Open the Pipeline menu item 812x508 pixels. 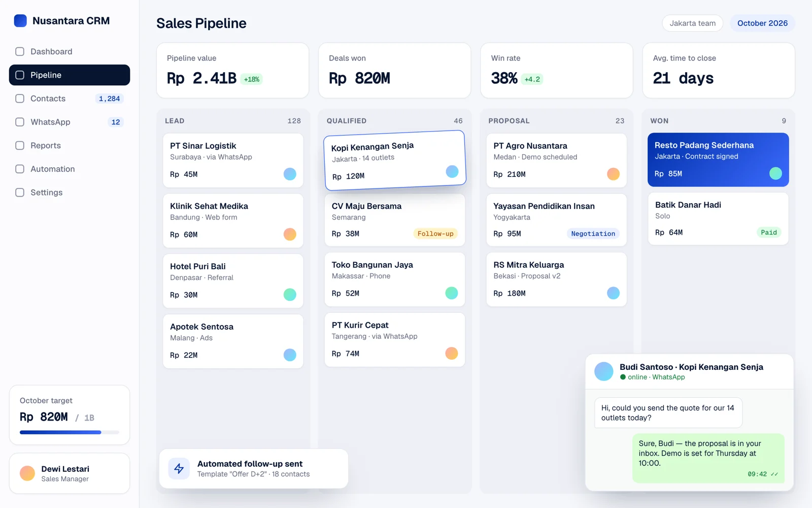pos(70,75)
